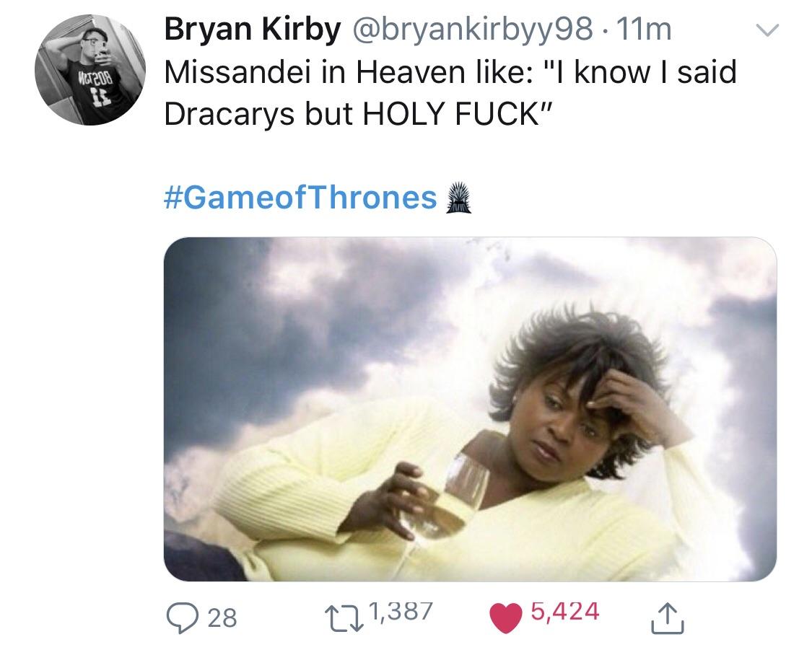Screen dimensions: 812x655
Task: Tap the share upload icon
Action: point(667,618)
